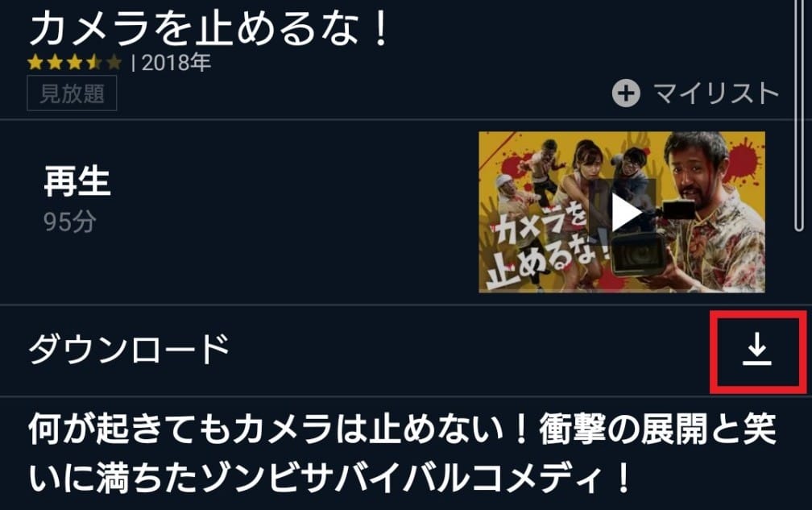Click the 見放題 badge
This screenshot has height=510, width=812.
tap(72, 93)
